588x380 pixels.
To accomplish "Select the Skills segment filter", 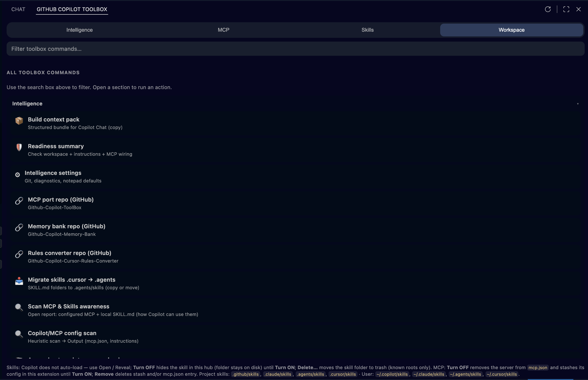I will tap(367, 30).
